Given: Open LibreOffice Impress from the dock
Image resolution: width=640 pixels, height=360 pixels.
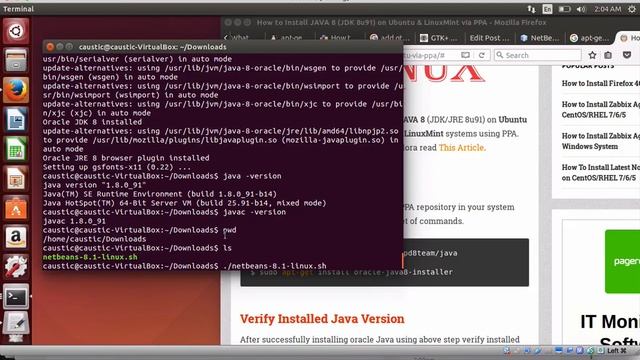Looking at the screenshot, I should tap(16, 178).
